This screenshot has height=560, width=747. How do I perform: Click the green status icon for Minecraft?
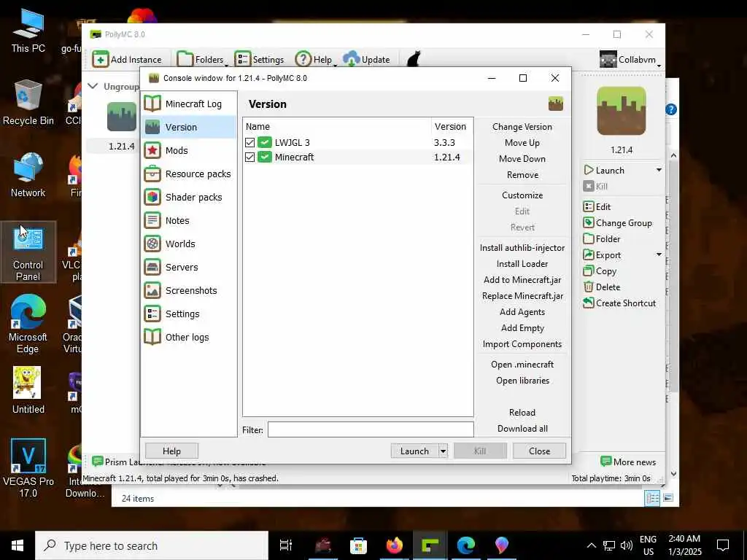click(264, 157)
